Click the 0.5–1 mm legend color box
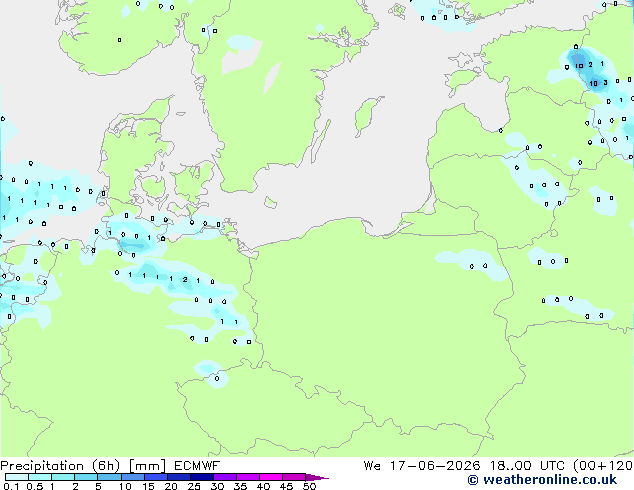 40,477
